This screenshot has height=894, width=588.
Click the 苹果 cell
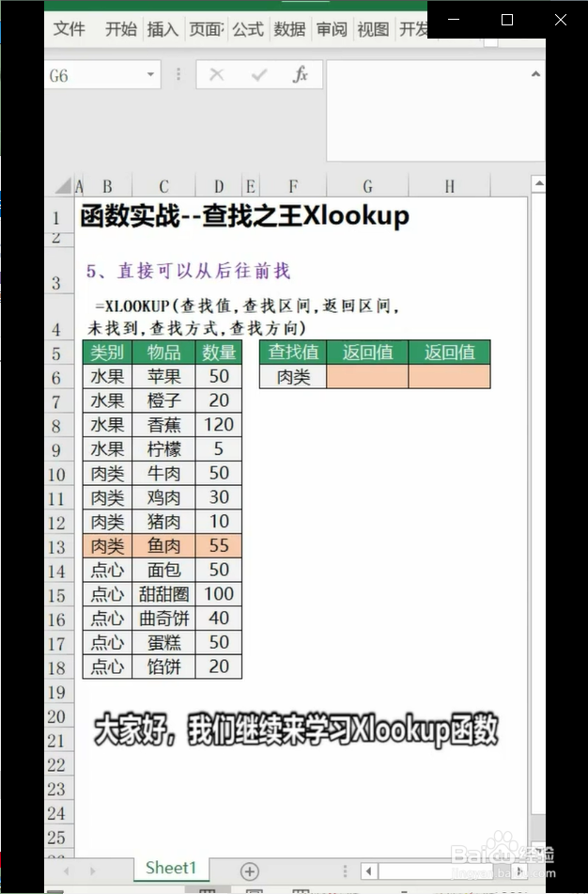[x=163, y=376]
